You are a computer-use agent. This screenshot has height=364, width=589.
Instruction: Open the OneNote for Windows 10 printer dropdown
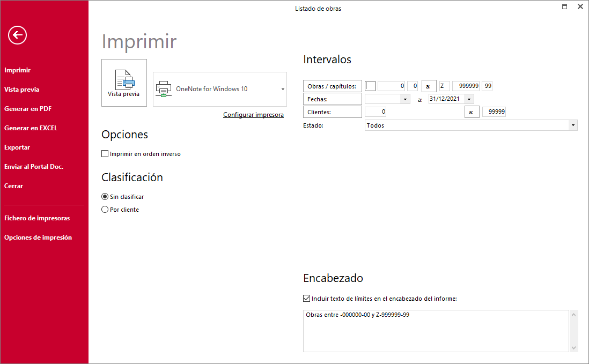tap(283, 90)
